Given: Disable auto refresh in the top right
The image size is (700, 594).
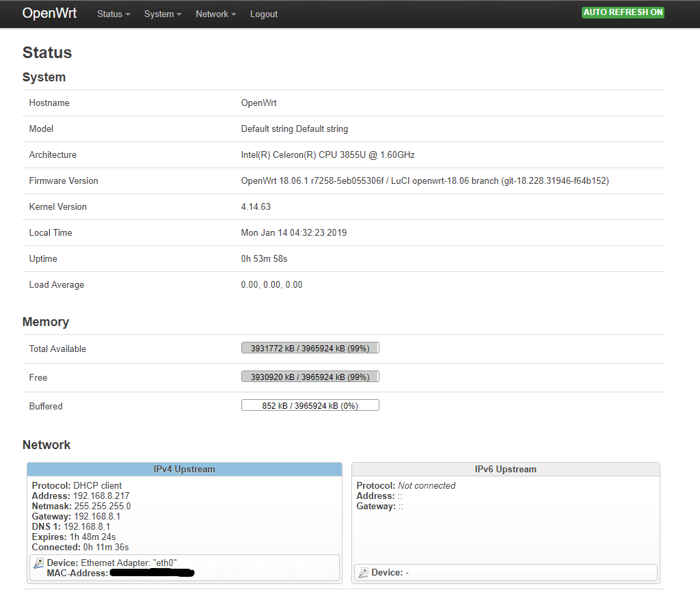Looking at the screenshot, I should (623, 12).
